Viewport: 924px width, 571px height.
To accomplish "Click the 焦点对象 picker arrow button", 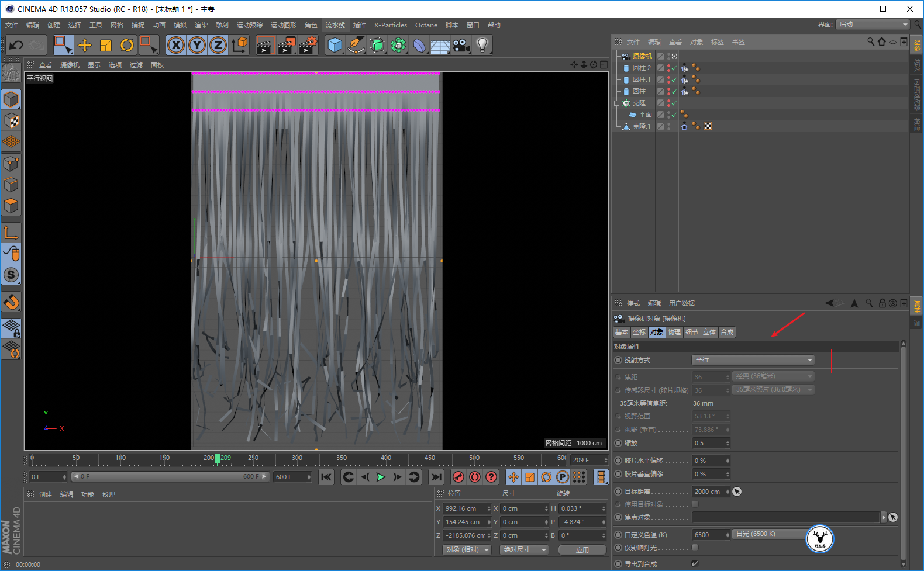I will 893,517.
